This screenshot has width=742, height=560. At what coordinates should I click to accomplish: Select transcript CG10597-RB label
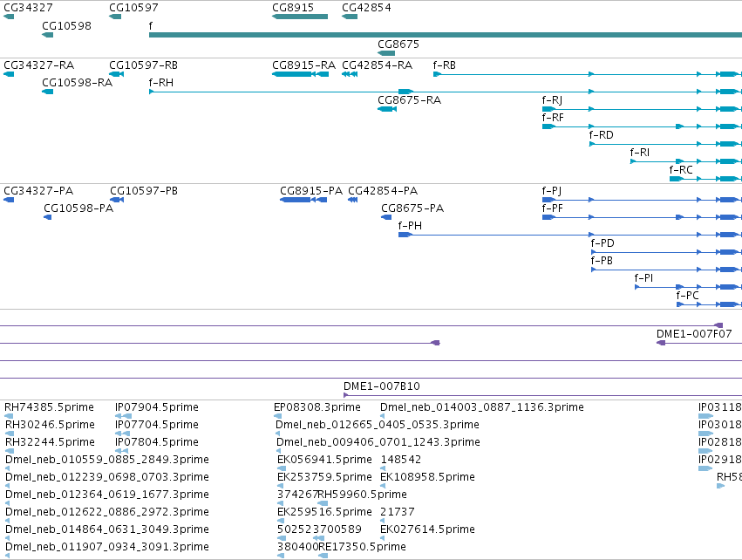tap(143, 65)
